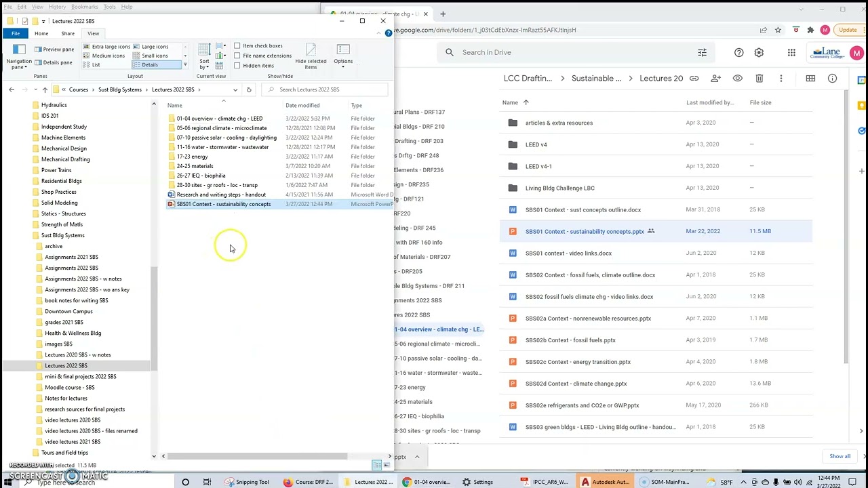
Task: Open Settings from the taskbar
Action: point(478,482)
